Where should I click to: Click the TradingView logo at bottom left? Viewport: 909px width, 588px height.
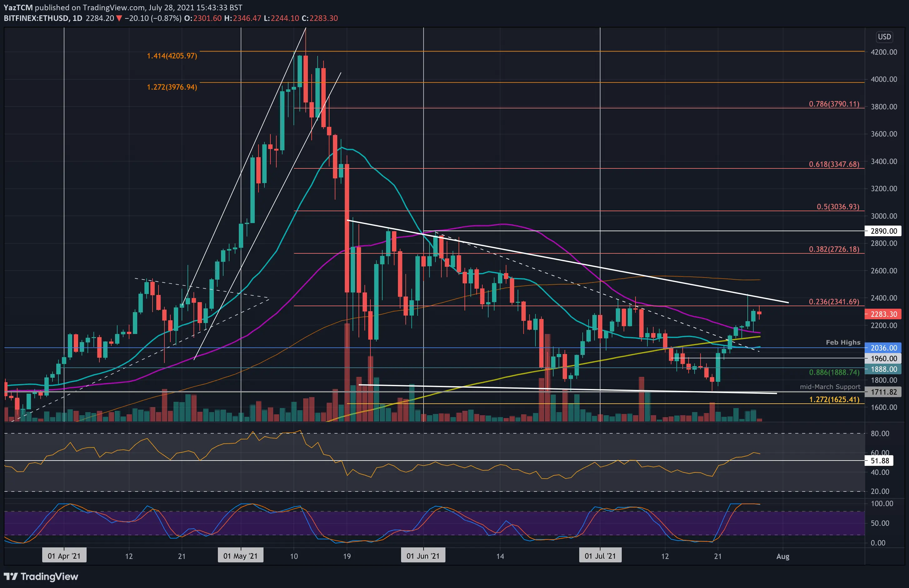[40, 576]
